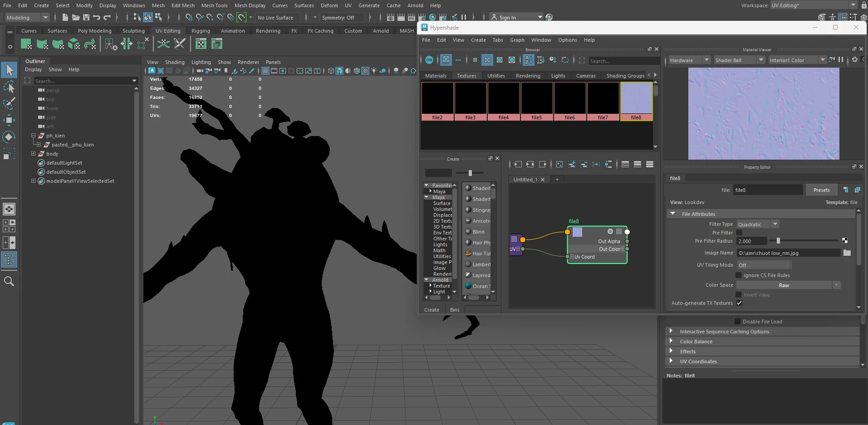Click the planar mapping icon on UV Editing shelf
This screenshot has height=425, width=868.
pos(26,44)
